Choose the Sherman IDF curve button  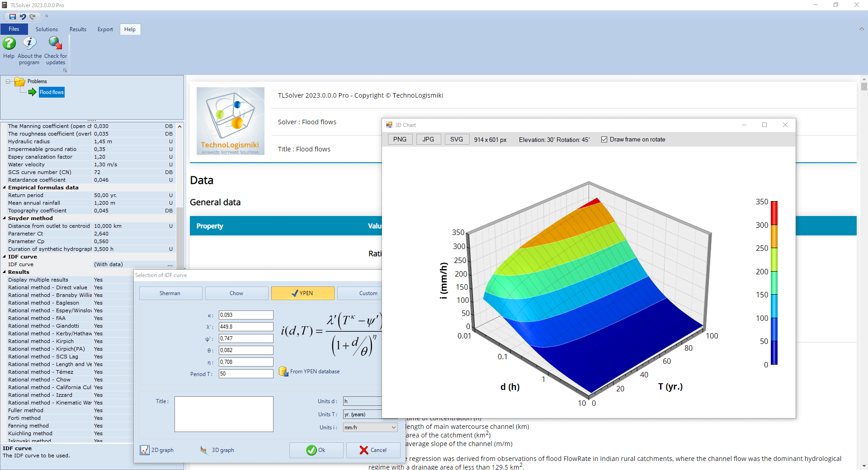171,293
